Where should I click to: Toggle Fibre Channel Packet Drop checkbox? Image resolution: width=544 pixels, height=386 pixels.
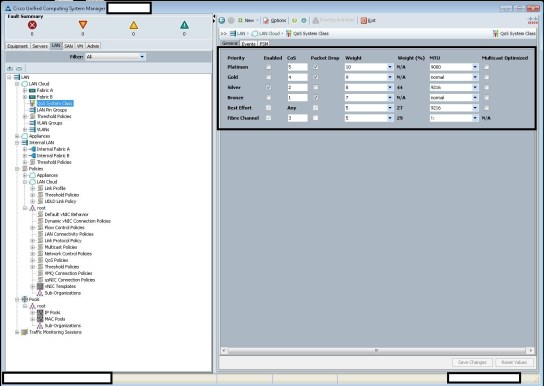315,118
